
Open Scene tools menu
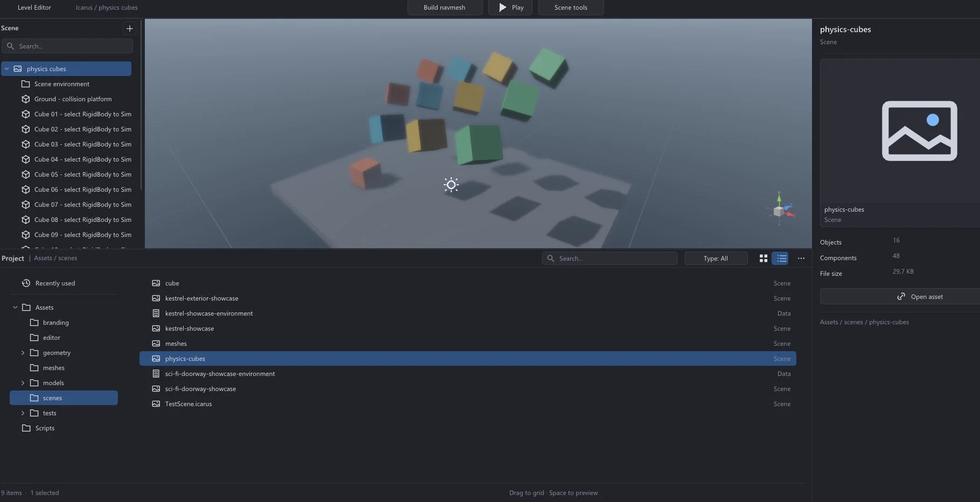click(x=571, y=8)
